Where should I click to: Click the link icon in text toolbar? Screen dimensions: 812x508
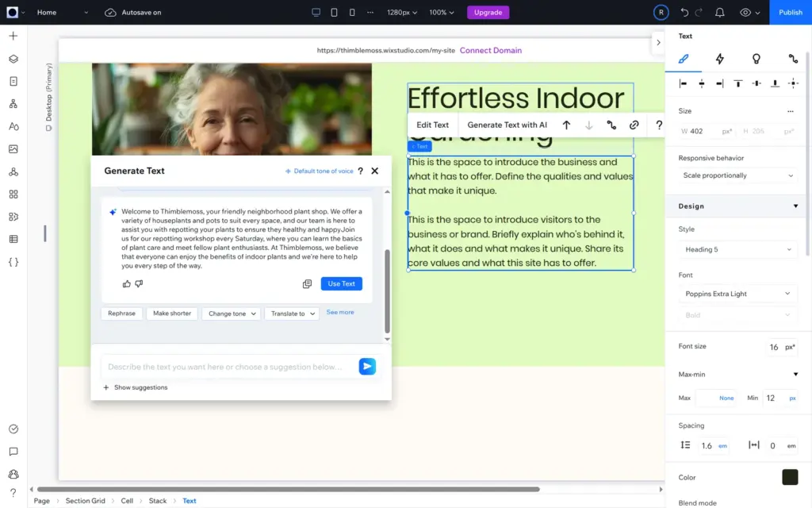[x=634, y=125]
